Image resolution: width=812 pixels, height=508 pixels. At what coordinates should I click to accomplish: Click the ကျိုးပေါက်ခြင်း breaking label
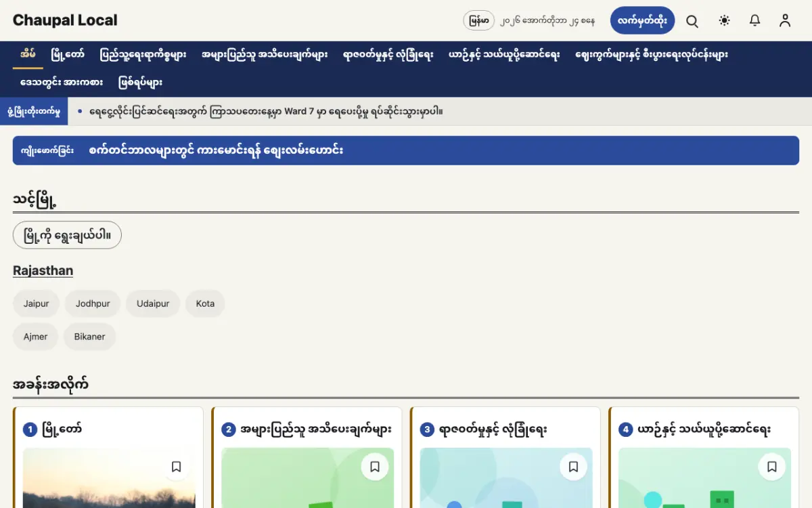click(x=47, y=150)
